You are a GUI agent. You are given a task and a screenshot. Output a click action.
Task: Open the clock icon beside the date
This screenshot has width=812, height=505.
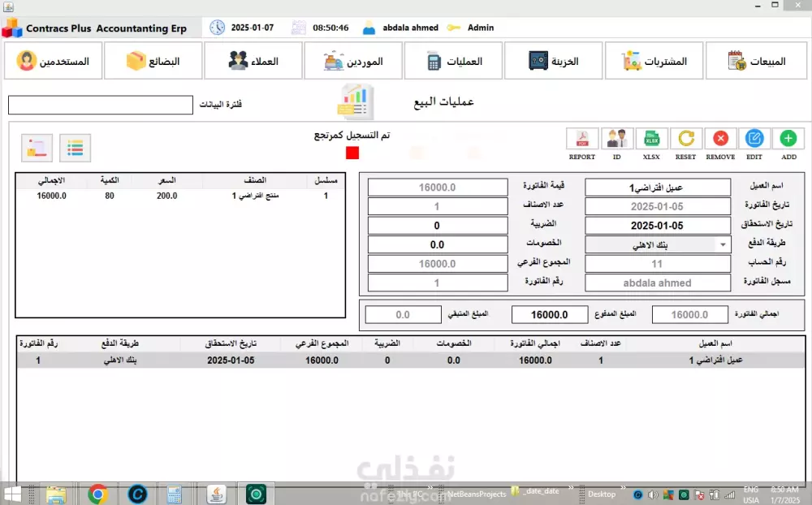216,27
